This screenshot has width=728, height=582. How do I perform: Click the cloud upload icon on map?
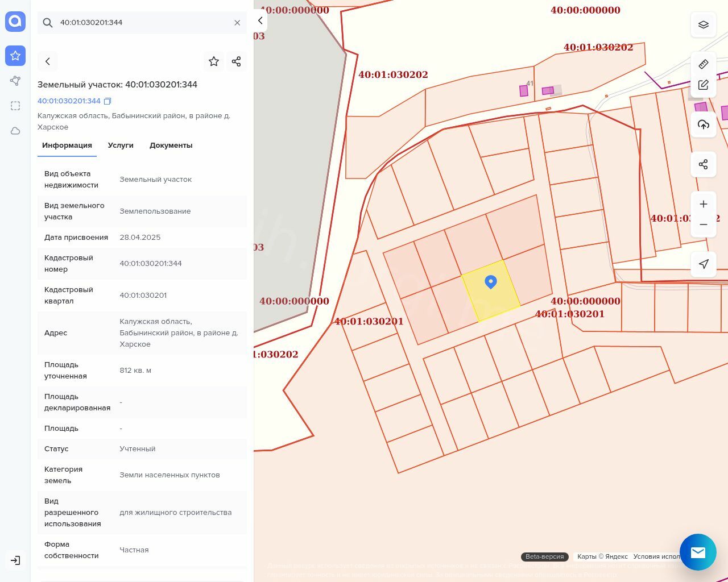coord(703,124)
